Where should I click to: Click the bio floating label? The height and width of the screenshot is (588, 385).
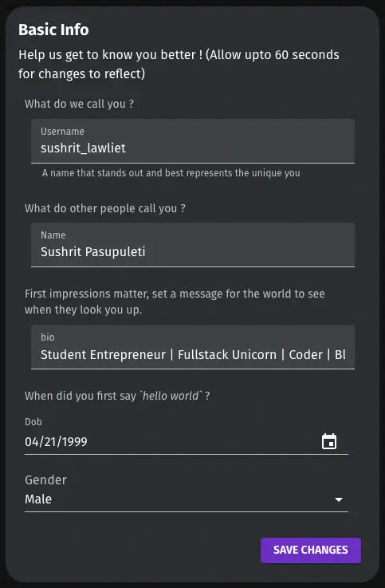click(48, 337)
